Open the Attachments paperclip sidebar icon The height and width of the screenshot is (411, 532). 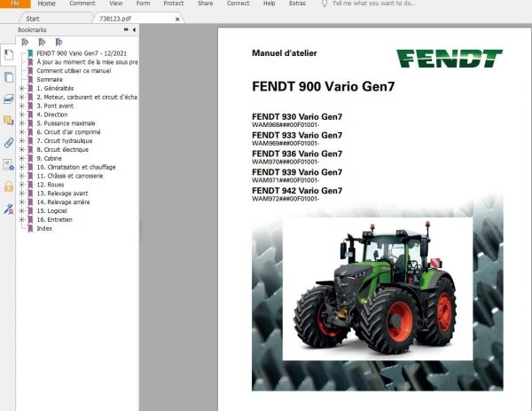[9, 143]
